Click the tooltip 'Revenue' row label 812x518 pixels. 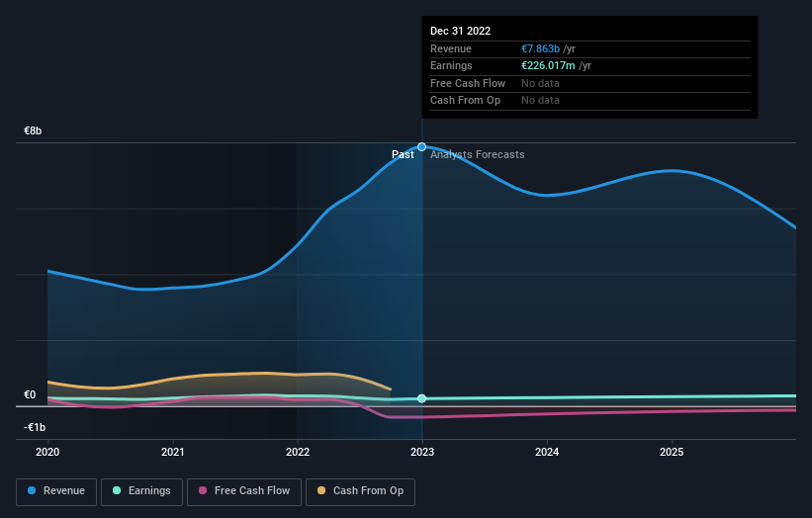coord(451,48)
